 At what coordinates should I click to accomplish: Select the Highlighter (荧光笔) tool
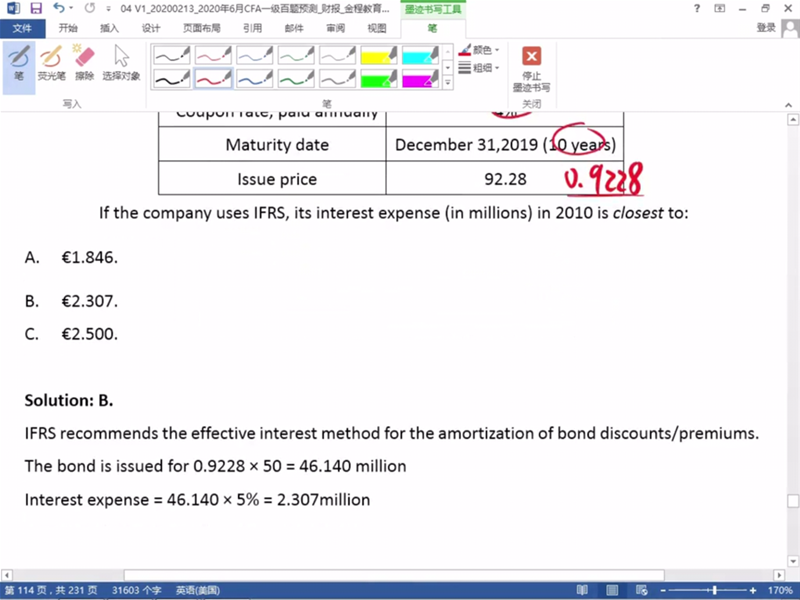pyautogui.click(x=51, y=64)
